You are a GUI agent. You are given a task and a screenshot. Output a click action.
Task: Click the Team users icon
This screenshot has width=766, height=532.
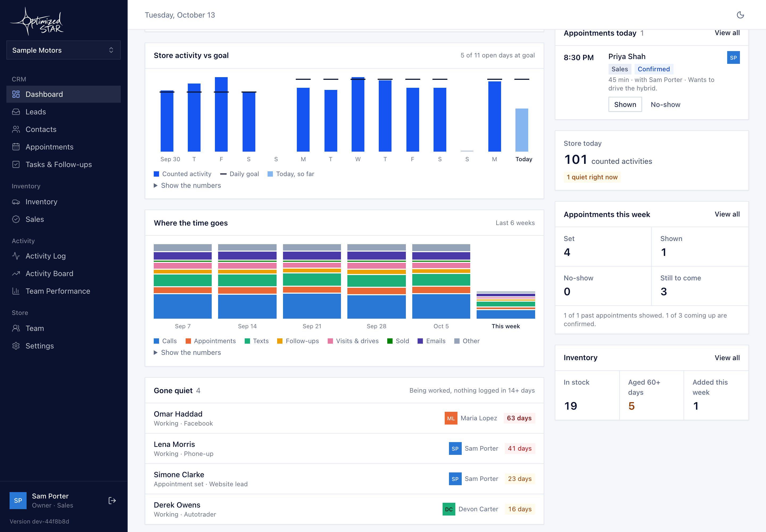[16, 329]
